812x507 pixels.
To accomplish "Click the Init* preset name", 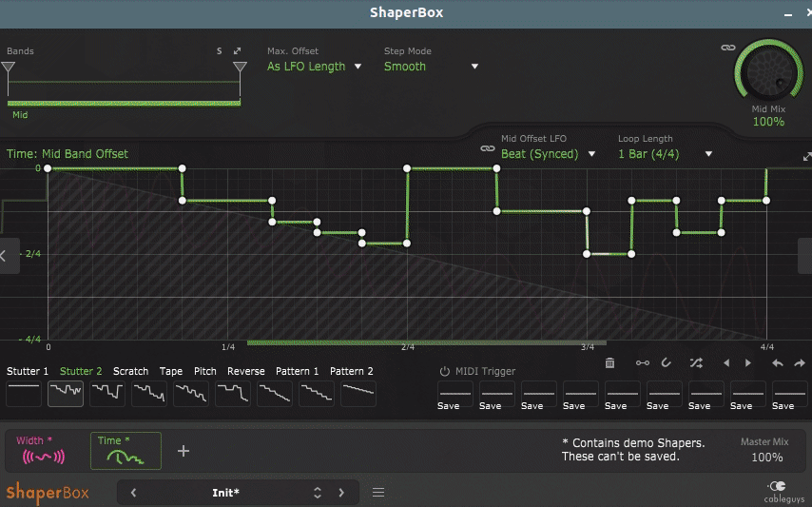I will point(225,493).
